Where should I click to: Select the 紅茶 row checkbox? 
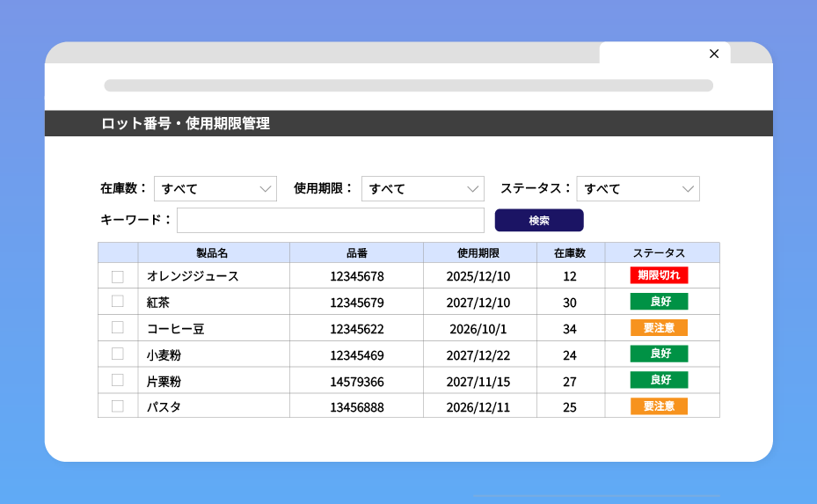pos(118,302)
